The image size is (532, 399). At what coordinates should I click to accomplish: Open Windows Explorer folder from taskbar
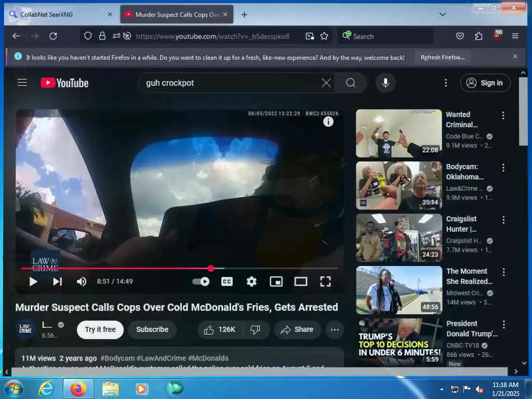click(x=110, y=389)
